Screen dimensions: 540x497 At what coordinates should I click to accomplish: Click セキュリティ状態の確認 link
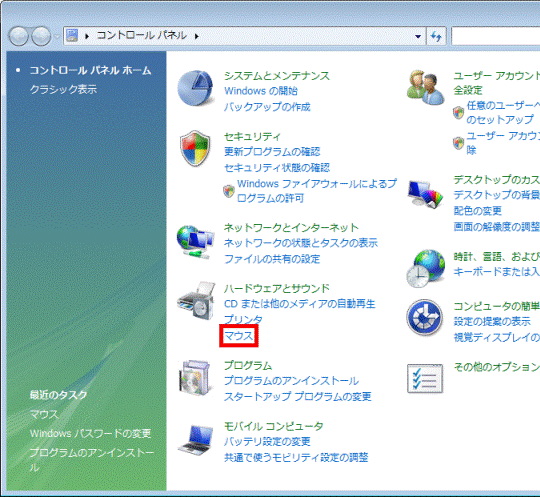277,168
